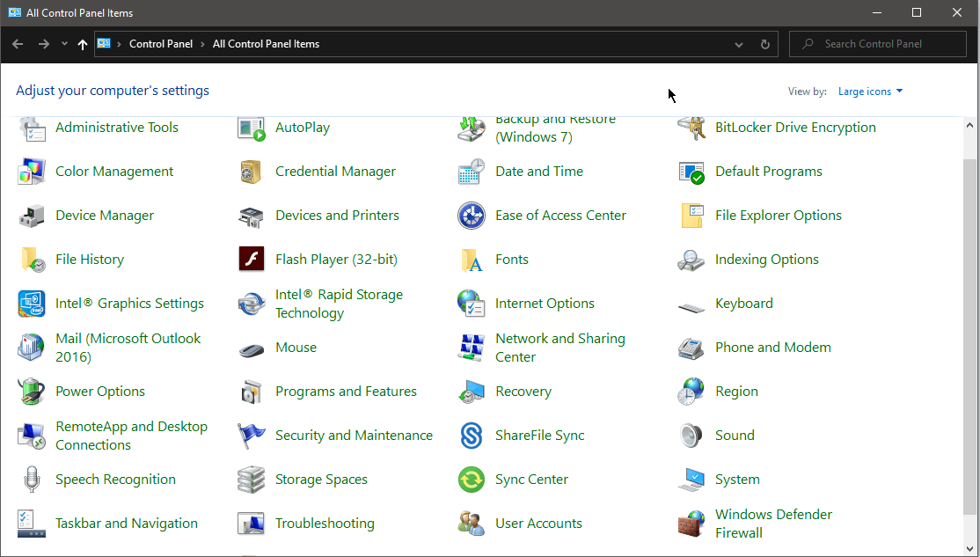The image size is (980, 557).
Task: Expand the breadcrumb chevron after Control Panel
Action: [202, 44]
